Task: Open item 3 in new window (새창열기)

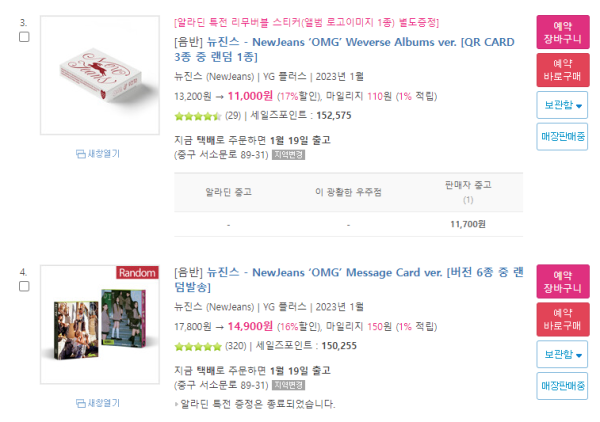Action: pyautogui.click(x=98, y=154)
